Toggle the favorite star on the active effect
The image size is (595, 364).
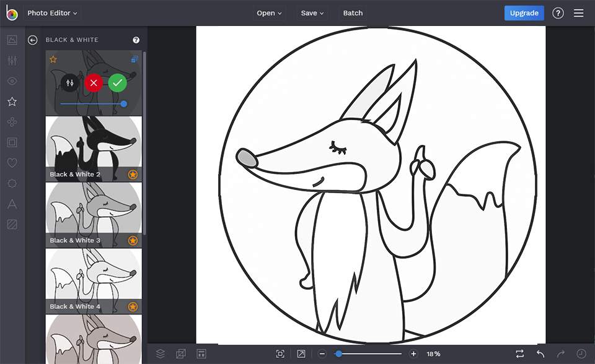click(x=53, y=59)
